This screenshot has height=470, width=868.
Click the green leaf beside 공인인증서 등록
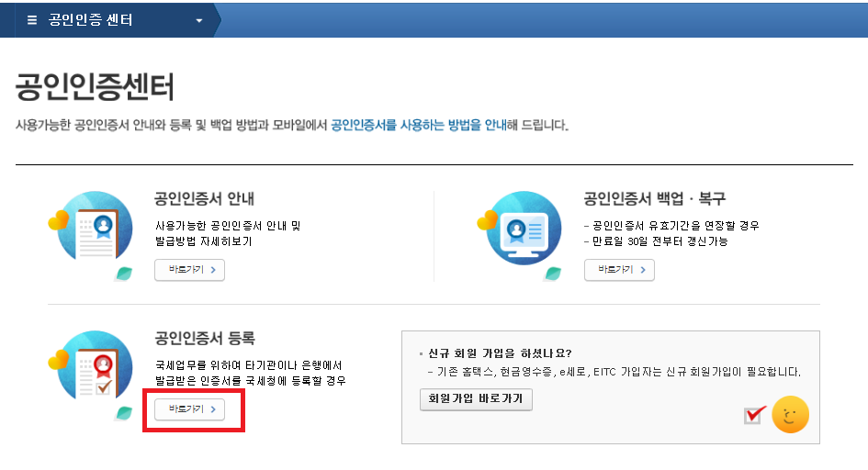tap(123, 412)
